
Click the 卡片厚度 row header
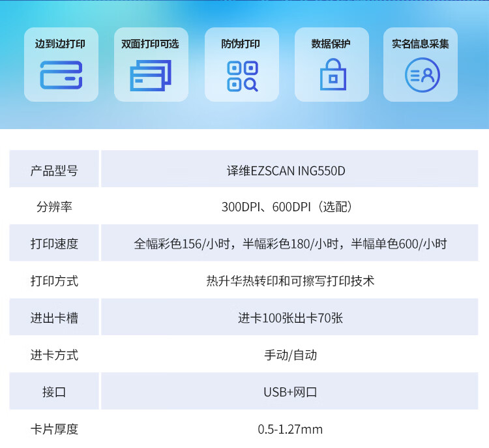[54, 429]
